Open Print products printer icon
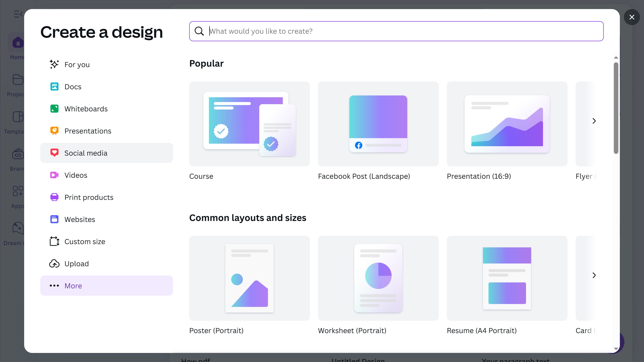644x362 pixels. (x=54, y=197)
